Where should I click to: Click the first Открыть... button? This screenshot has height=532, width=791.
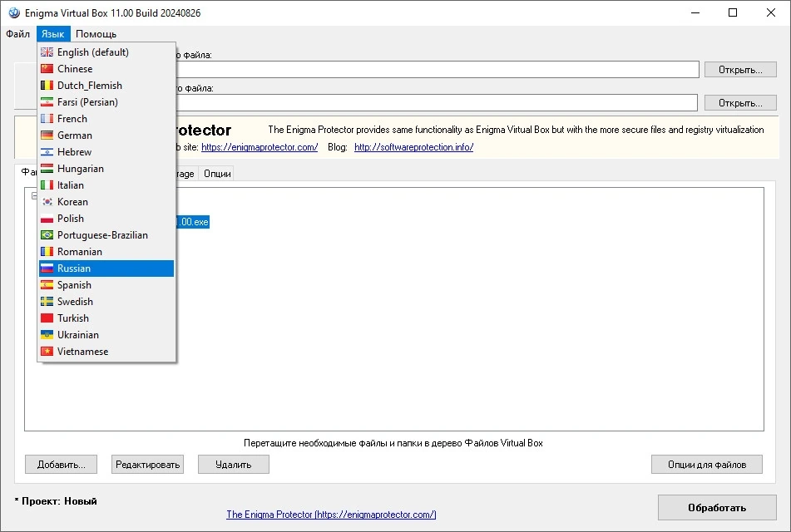point(740,70)
